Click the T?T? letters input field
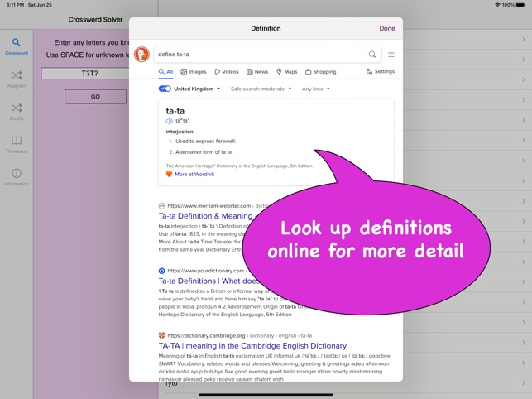This screenshot has height=399, width=532. click(x=89, y=74)
